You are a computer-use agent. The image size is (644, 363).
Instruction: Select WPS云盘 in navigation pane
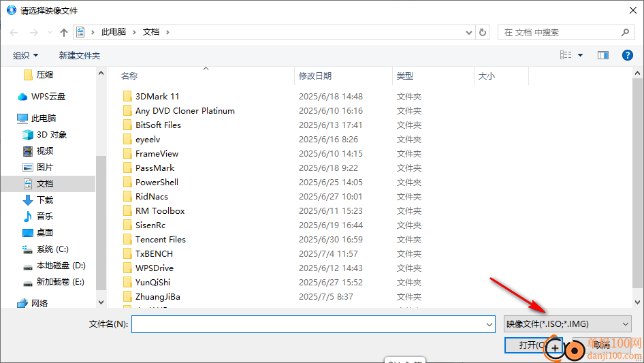click(x=48, y=97)
